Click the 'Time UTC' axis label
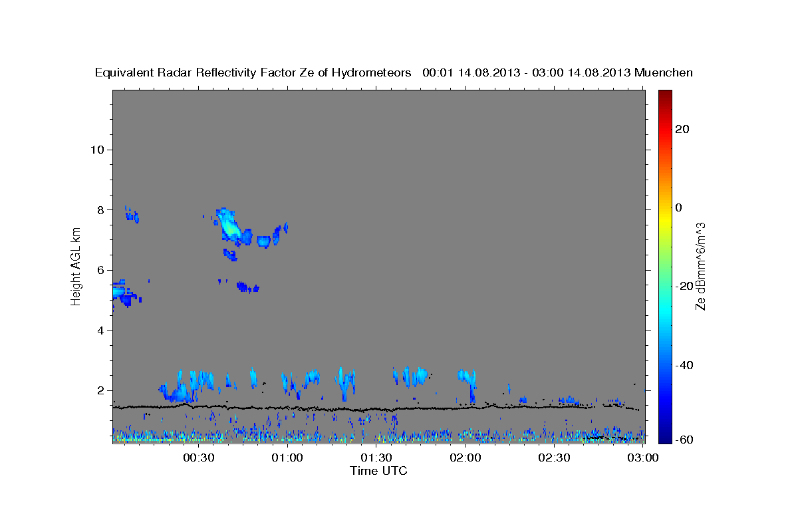 (x=378, y=471)
